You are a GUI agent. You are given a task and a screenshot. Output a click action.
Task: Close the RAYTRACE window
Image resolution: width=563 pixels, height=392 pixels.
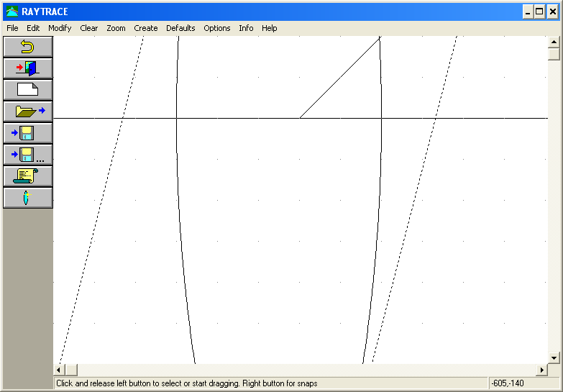point(553,12)
